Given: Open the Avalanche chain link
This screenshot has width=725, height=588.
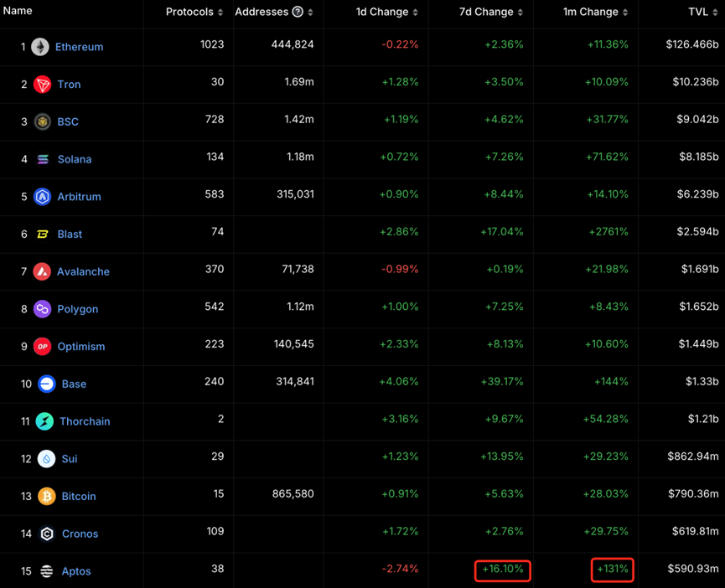Looking at the screenshot, I should click(x=83, y=271).
